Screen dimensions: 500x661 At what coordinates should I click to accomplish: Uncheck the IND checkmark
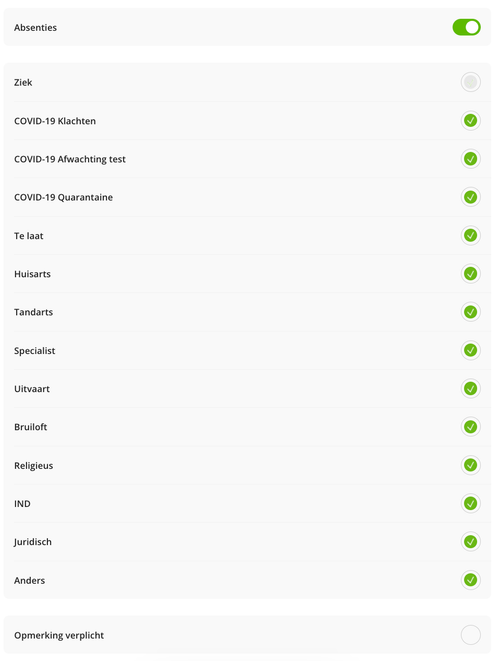(x=470, y=503)
